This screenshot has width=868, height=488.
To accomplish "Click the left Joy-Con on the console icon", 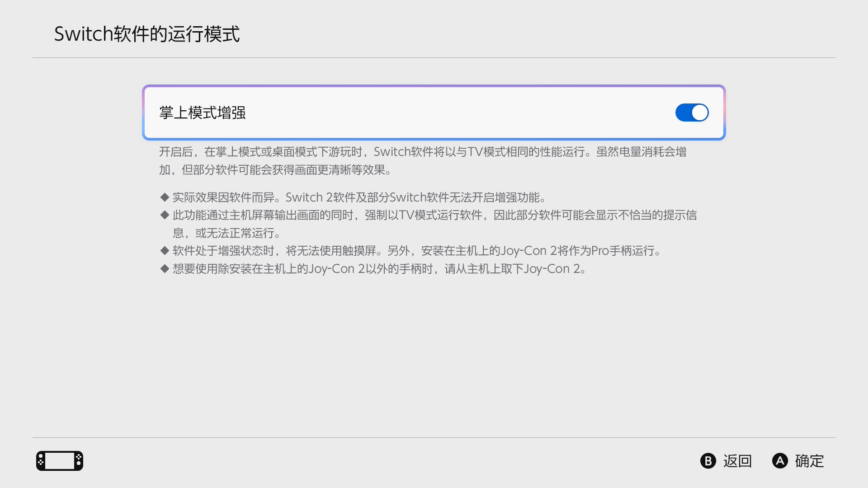I will point(41,461).
